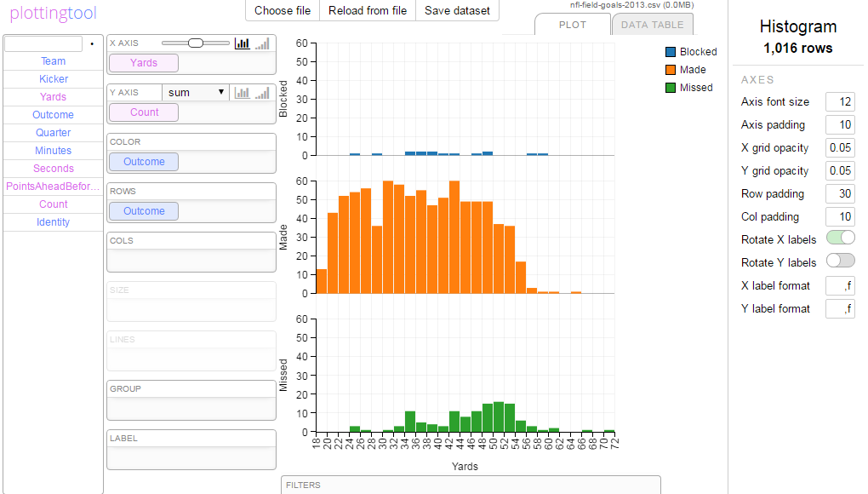Click the X axis ascending bars icon
Viewport: 868px width, 494px height.
pyautogui.click(x=263, y=43)
